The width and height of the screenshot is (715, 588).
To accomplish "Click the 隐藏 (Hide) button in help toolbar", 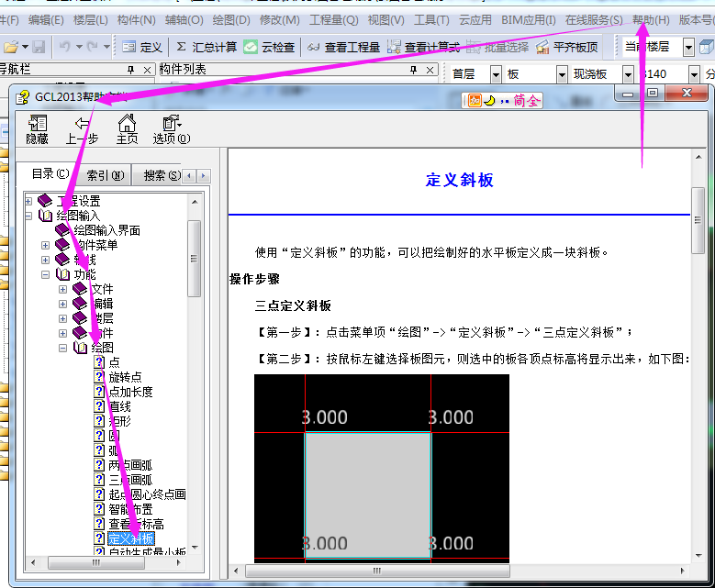I will coord(37,129).
